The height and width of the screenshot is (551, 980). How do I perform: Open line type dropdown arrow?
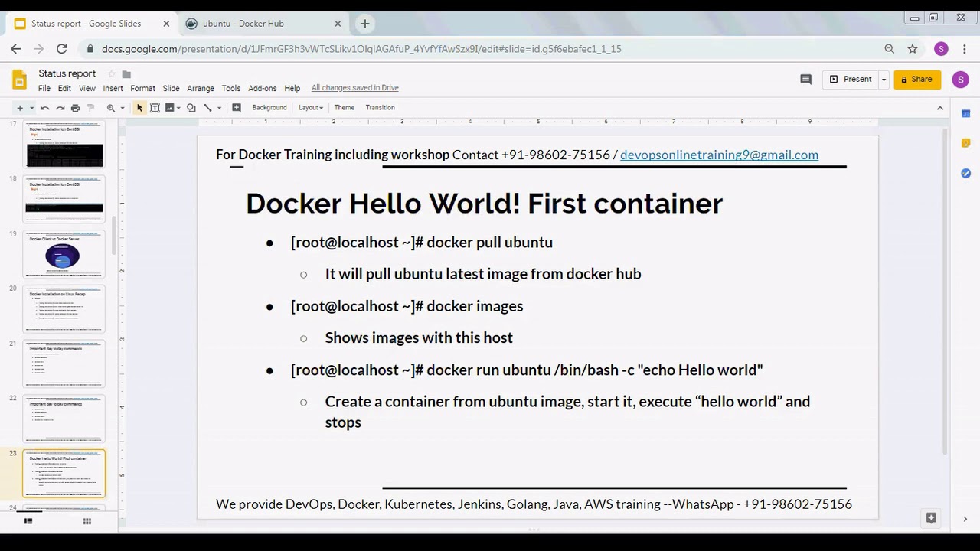tap(219, 108)
